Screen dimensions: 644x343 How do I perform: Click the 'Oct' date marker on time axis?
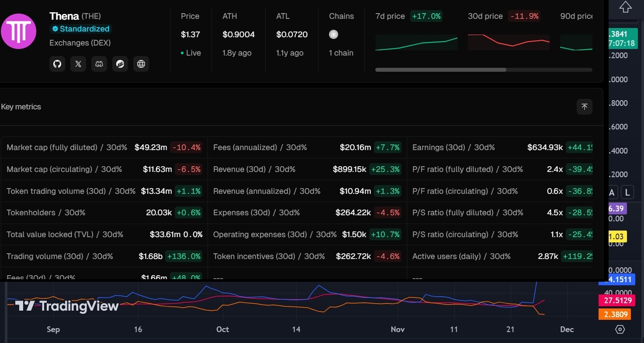coord(222,329)
